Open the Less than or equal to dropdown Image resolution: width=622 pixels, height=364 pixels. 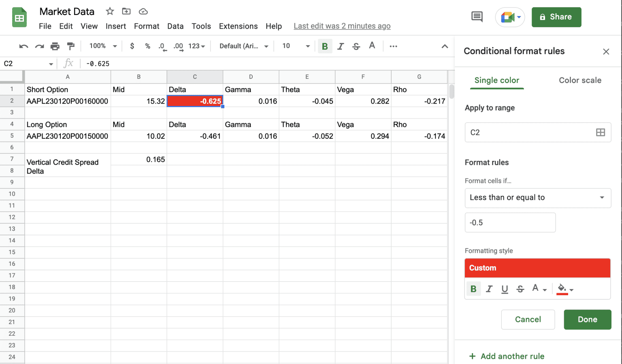[538, 198]
